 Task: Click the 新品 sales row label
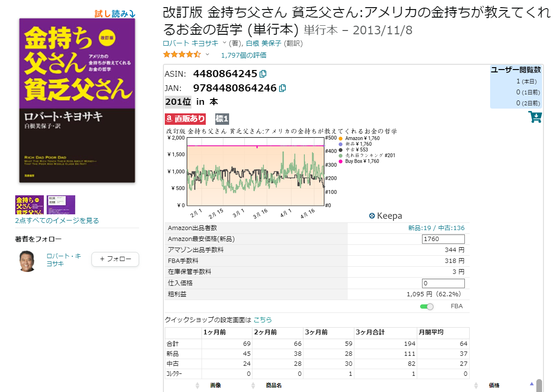point(172,353)
